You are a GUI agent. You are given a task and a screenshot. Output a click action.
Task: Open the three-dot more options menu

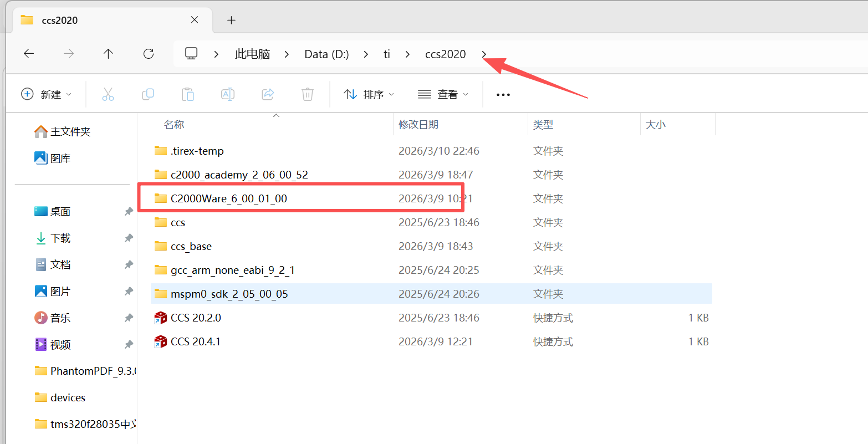pos(503,94)
